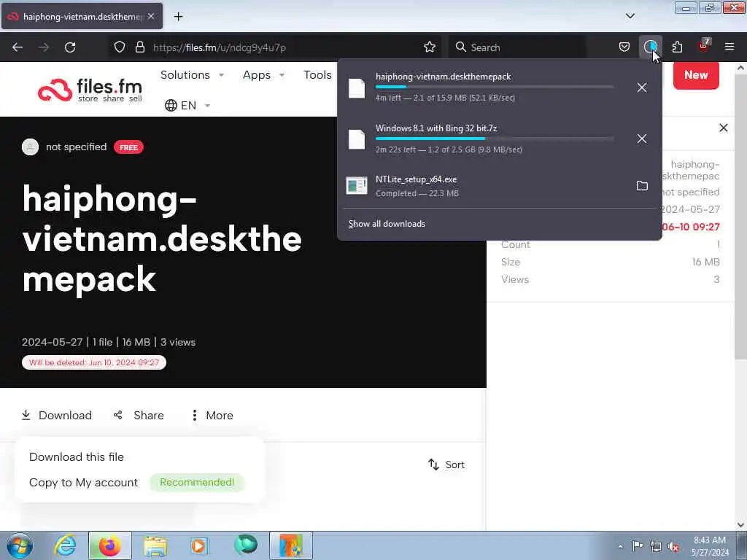Click the three-dot More icon
The height and width of the screenshot is (560, 747).
[194, 415]
